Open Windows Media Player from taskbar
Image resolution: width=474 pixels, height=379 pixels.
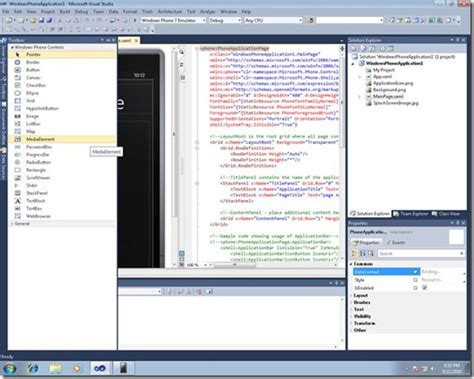pos(77,368)
